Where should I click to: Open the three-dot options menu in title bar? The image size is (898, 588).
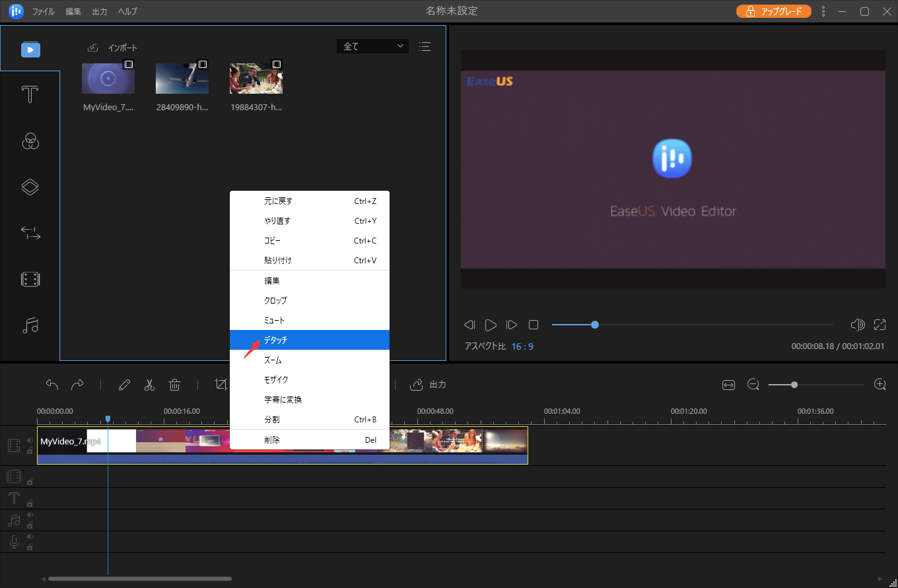(x=823, y=11)
